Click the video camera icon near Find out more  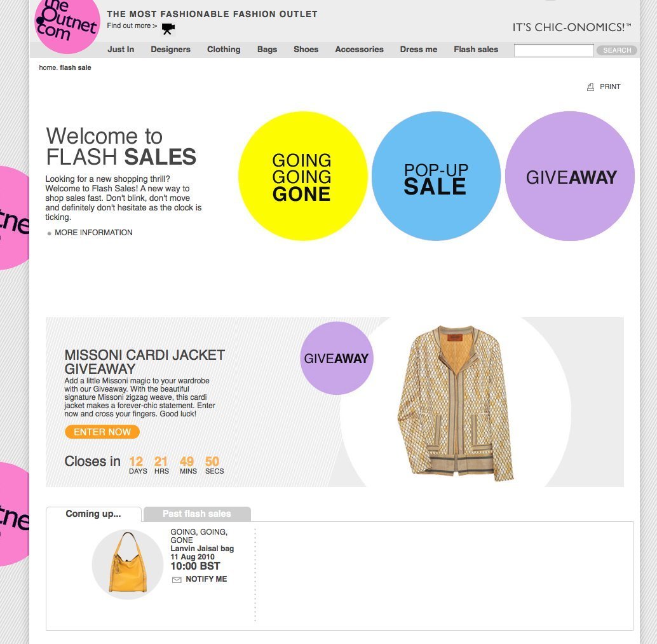pos(168,29)
